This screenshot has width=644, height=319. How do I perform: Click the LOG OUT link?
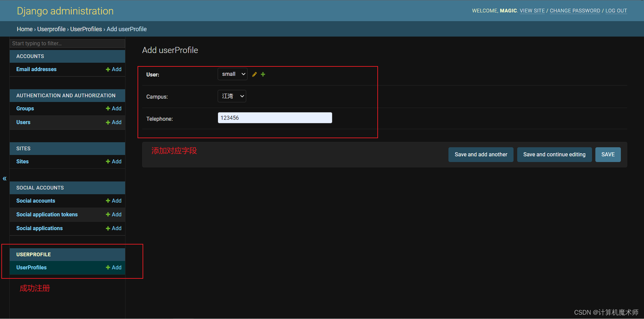pos(616,11)
